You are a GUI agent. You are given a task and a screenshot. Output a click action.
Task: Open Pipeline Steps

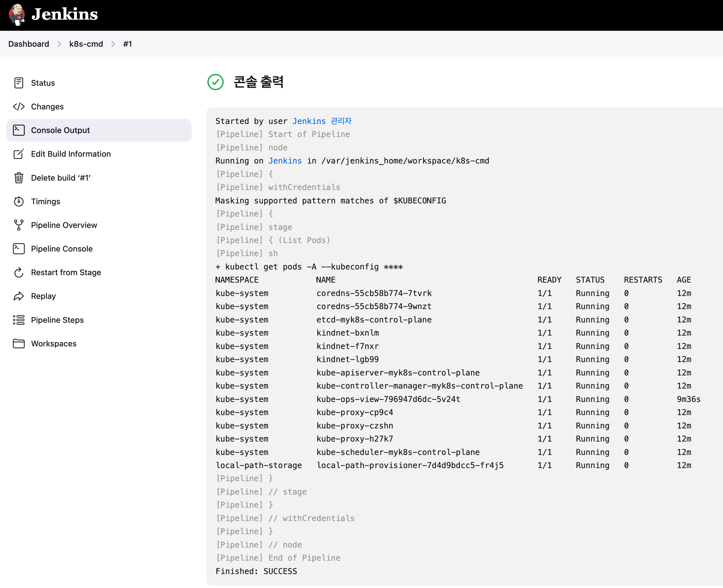pyautogui.click(x=99, y=320)
